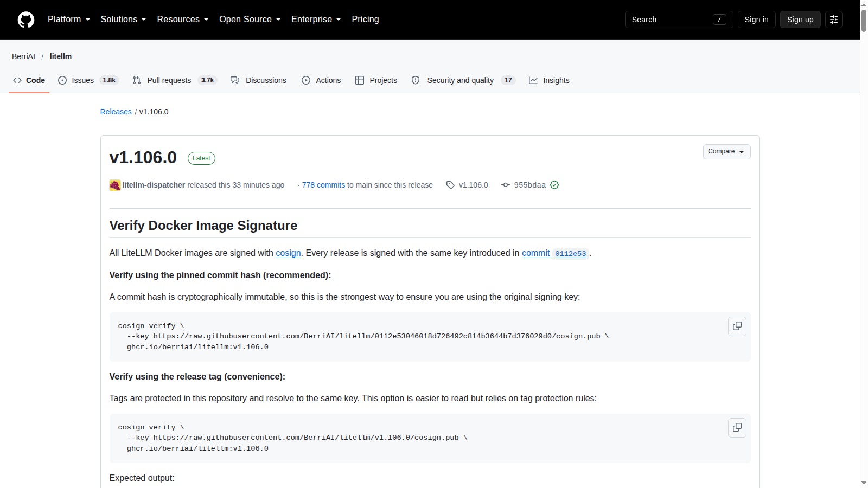This screenshot has width=868, height=488.
Task: Go to the Pricing page
Action: [365, 20]
